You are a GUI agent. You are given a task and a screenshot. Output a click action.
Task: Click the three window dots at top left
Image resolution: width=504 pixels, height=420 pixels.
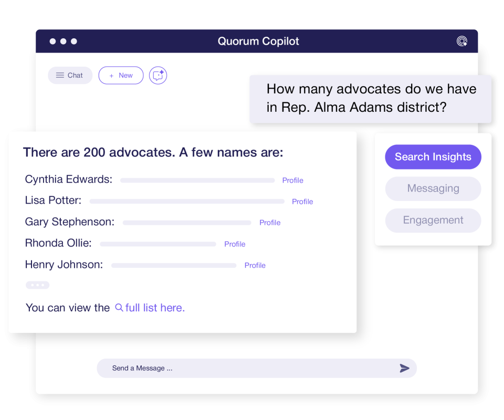click(x=63, y=41)
